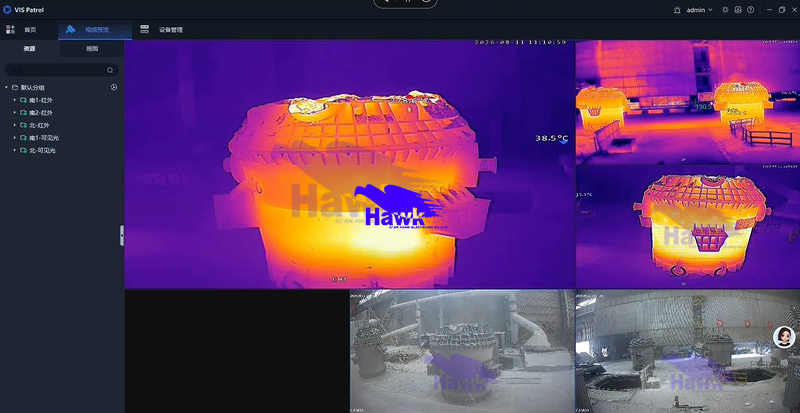Click the search magnifier icon
Screen dimensions: 800x413
110,70
